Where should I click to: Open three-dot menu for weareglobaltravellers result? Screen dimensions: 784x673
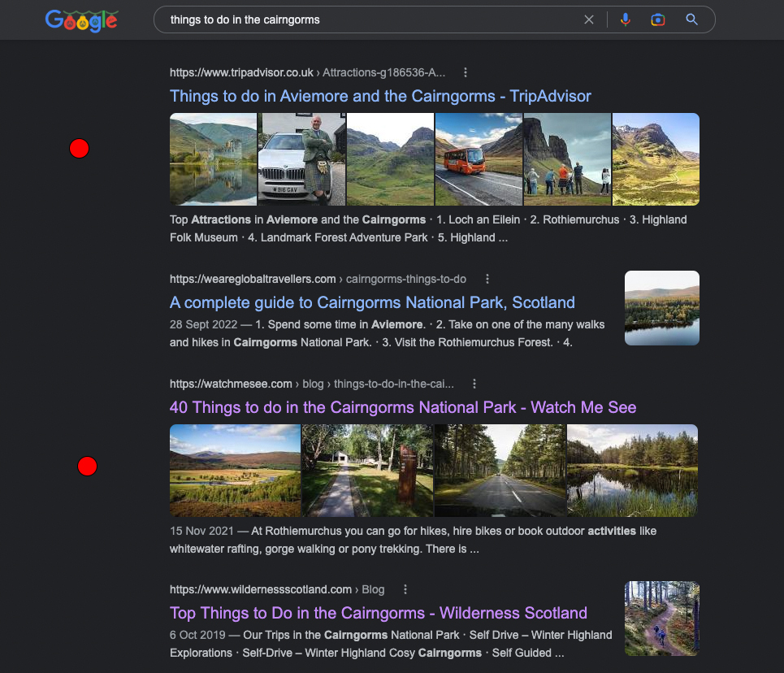pos(487,279)
